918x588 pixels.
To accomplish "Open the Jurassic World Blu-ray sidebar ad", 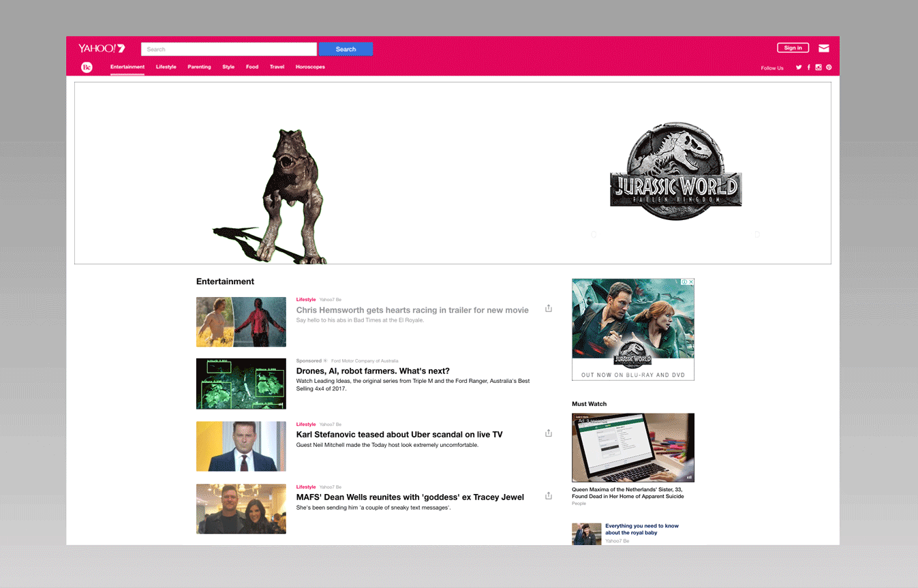I will tap(633, 329).
